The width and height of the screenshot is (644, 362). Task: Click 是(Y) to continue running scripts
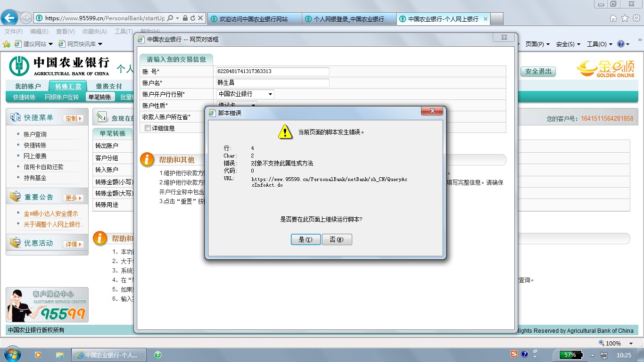pyautogui.click(x=306, y=239)
